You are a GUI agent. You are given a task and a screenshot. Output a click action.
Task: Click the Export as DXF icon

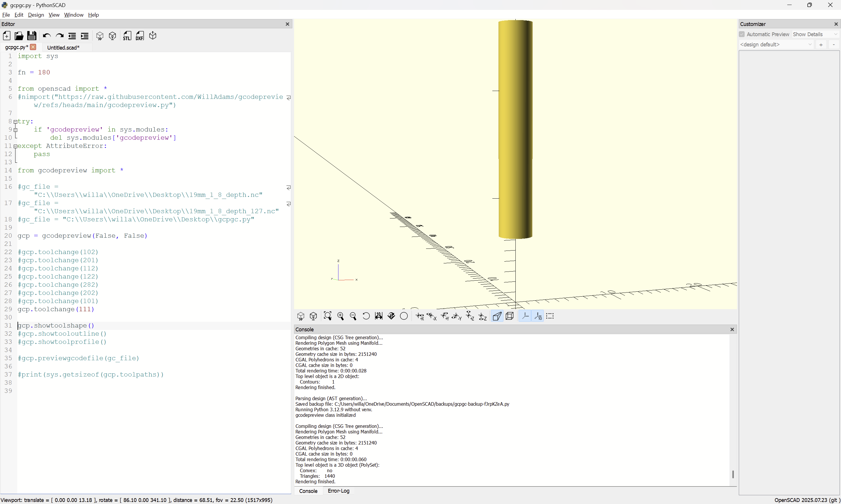tap(140, 36)
